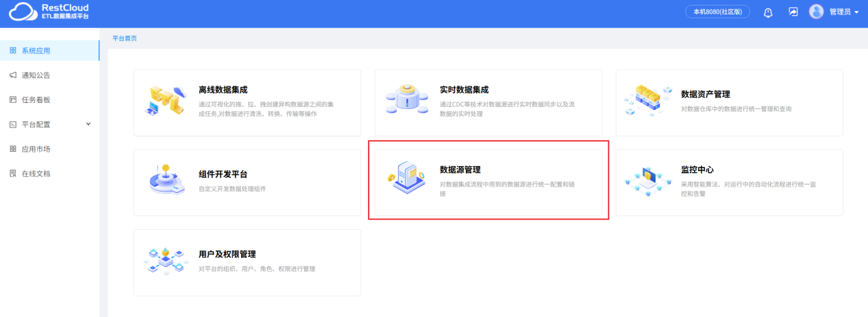Open the notification bell icon
Viewport: 868px width, 317px height.
click(768, 12)
